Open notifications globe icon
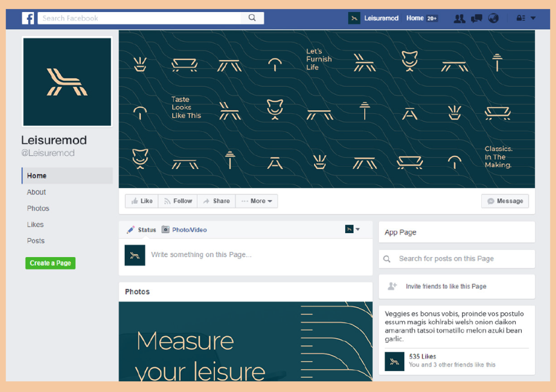The height and width of the screenshot is (392, 556). coord(493,18)
